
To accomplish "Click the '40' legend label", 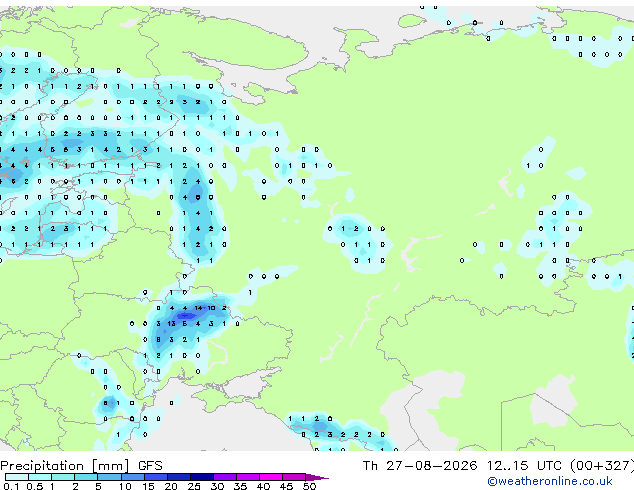I will [263, 486].
